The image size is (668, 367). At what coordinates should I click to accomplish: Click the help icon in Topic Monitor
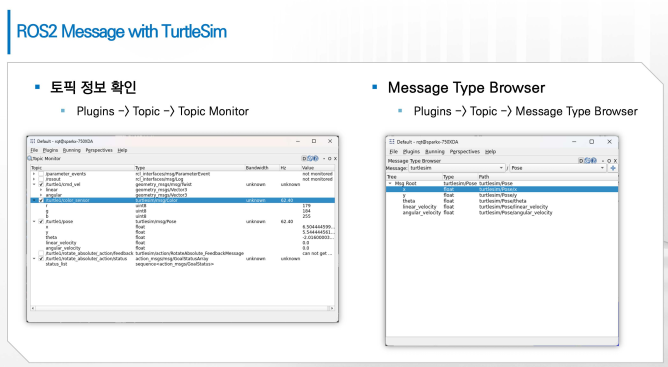(316, 159)
